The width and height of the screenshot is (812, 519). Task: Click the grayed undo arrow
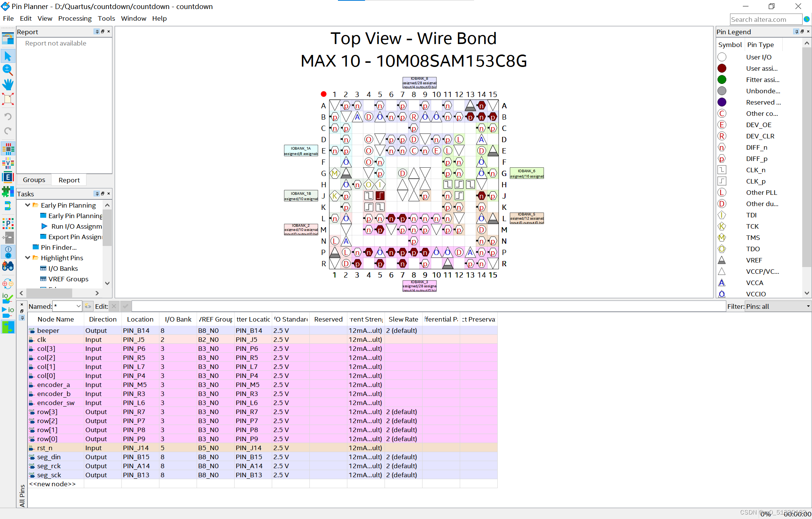click(8, 116)
